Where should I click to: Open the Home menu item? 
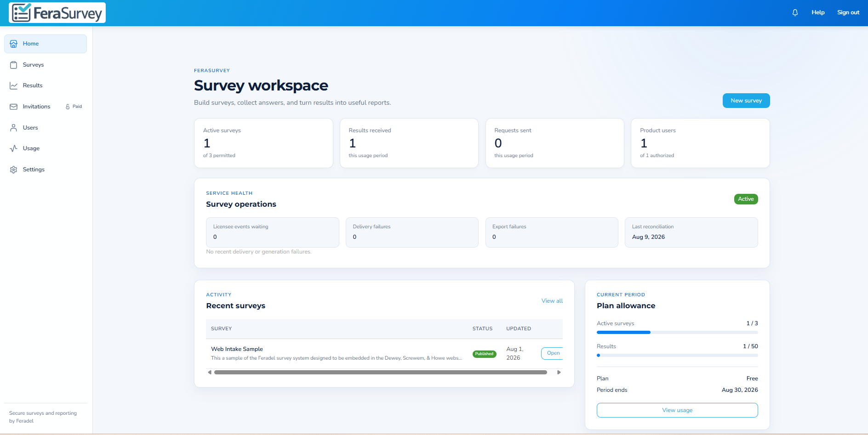click(46, 44)
